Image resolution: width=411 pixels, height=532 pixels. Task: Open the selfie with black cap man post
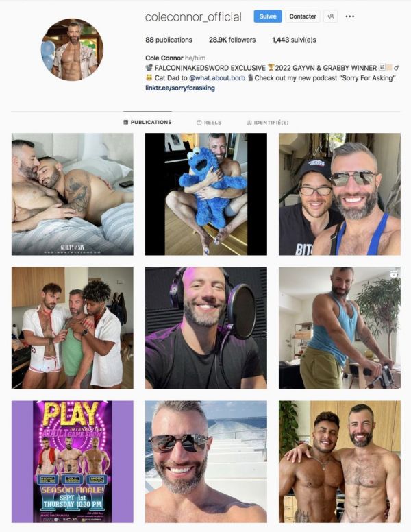[x=340, y=194]
